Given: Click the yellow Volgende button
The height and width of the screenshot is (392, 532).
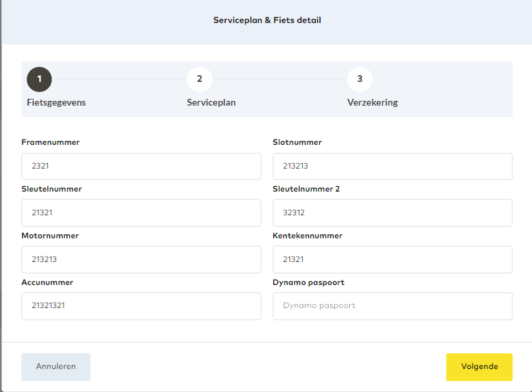Looking at the screenshot, I should coord(479,367).
